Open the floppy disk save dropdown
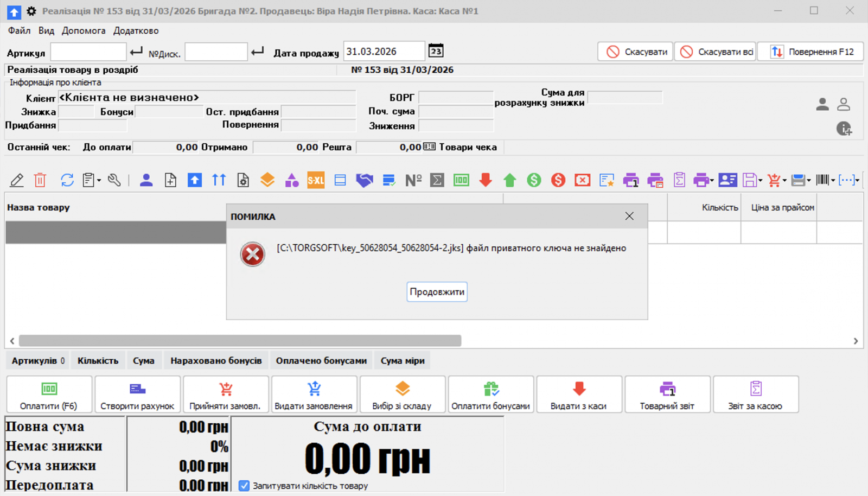This screenshot has height=496, width=868. (760, 181)
